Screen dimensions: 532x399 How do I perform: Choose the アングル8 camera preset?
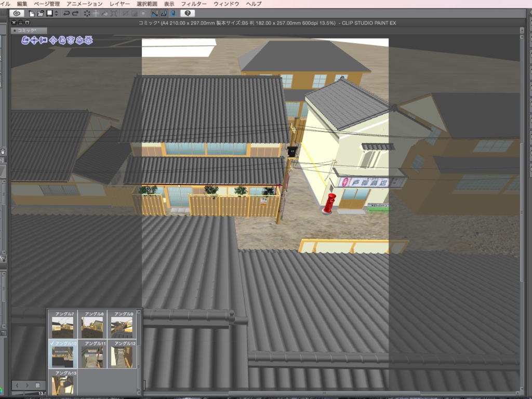pos(92,324)
